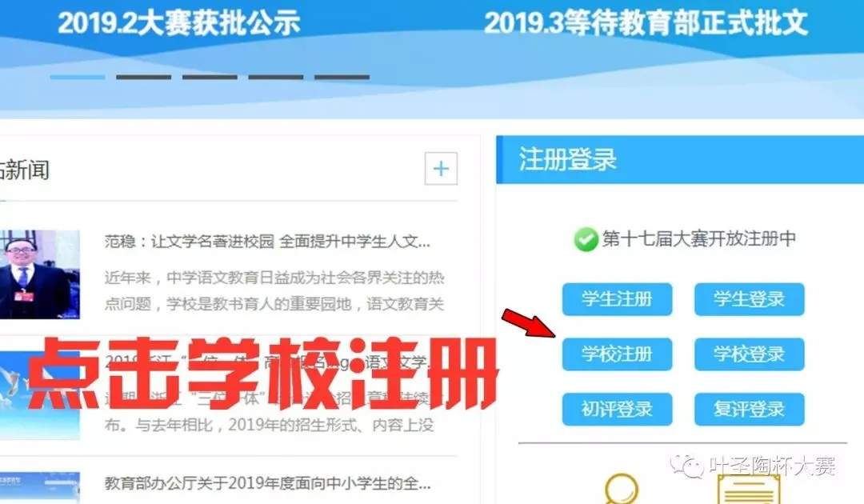Select the fourth carousel slide indicator
Screen dimensions: 864x504
[275, 77]
